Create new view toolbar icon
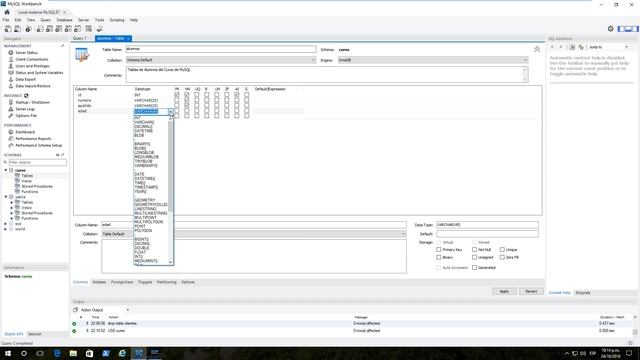 (59, 29)
